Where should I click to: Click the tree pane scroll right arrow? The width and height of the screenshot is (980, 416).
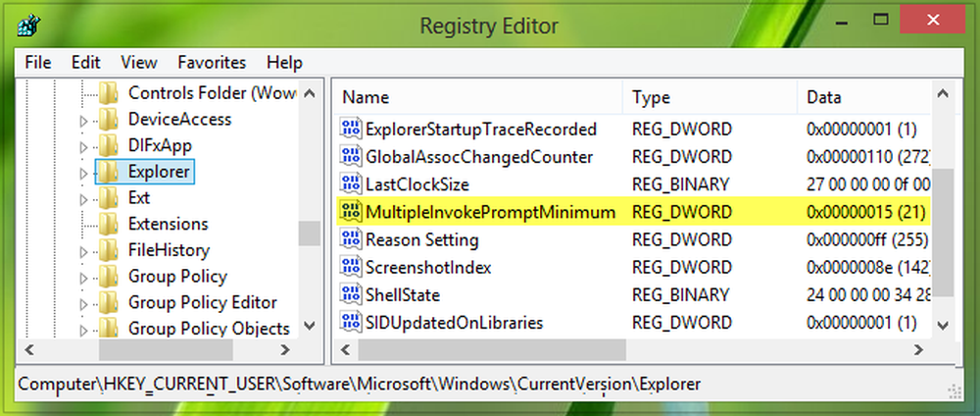286,349
